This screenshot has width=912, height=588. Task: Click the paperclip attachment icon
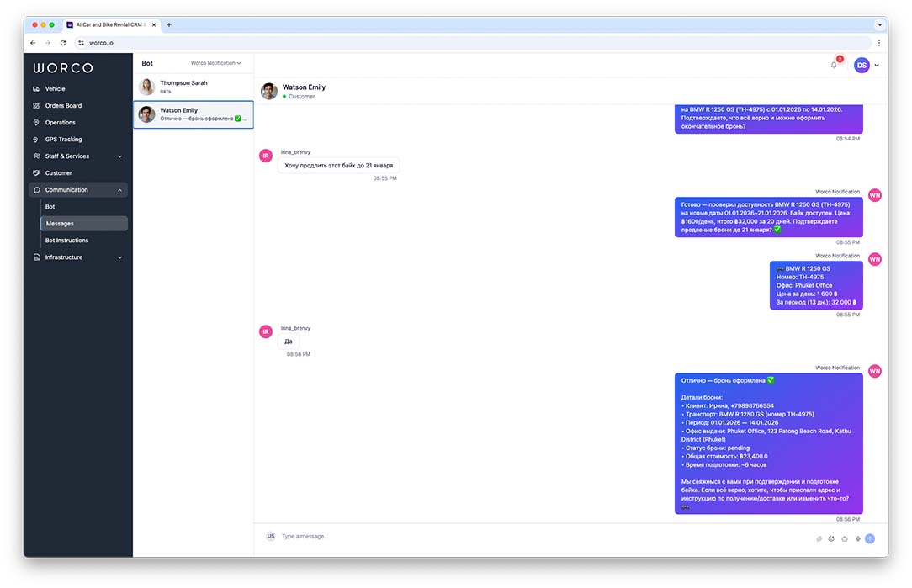click(x=819, y=538)
